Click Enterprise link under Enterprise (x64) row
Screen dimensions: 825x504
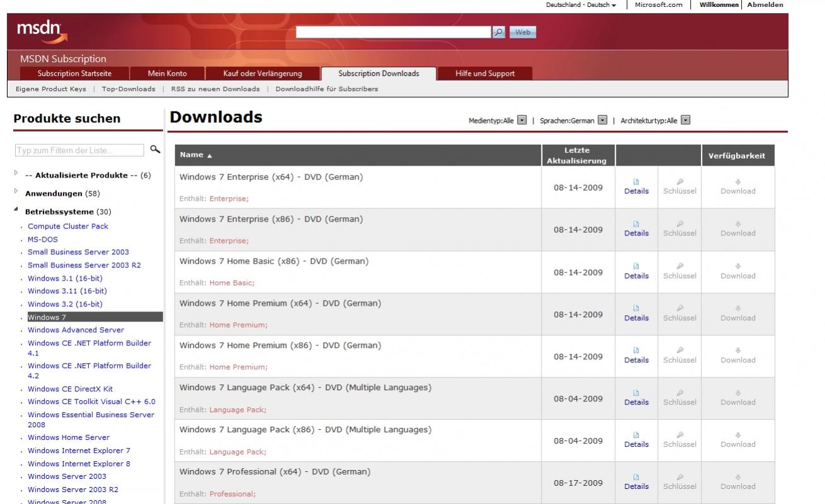point(229,199)
